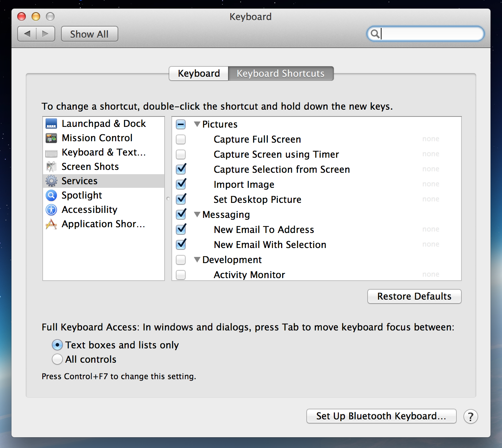This screenshot has width=502, height=448.
Task: Select Text boxes and lists only
Action: click(x=57, y=345)
